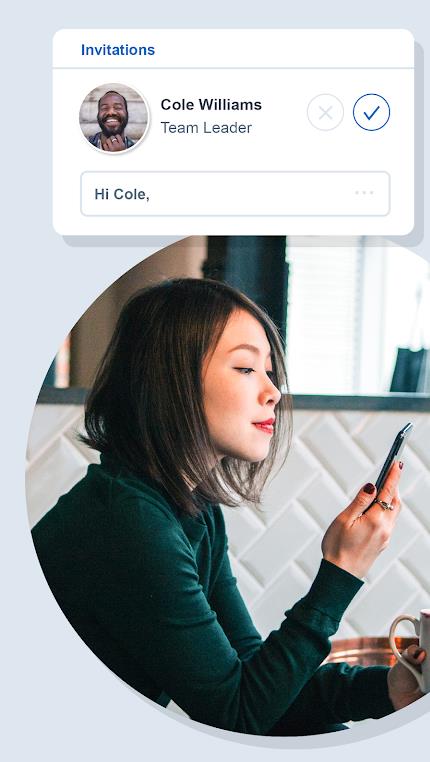Open the three-dot menu in the message box
The image size is (430, 762).
click(x=364, y=193)
